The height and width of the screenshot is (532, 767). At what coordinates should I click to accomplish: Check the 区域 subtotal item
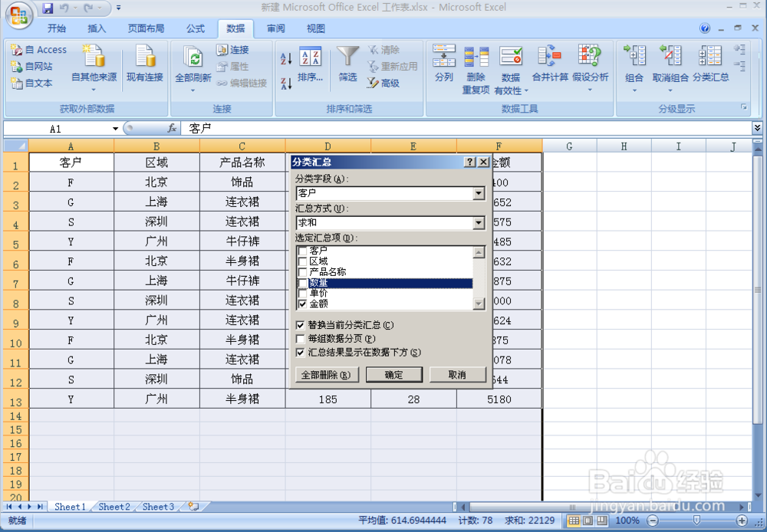click(302, 261)
